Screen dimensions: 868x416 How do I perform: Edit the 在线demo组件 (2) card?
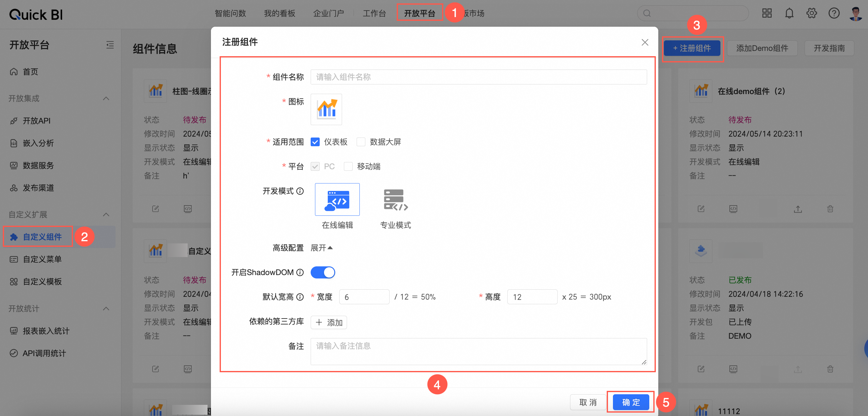pyautogui.click(x=701, y=209)
